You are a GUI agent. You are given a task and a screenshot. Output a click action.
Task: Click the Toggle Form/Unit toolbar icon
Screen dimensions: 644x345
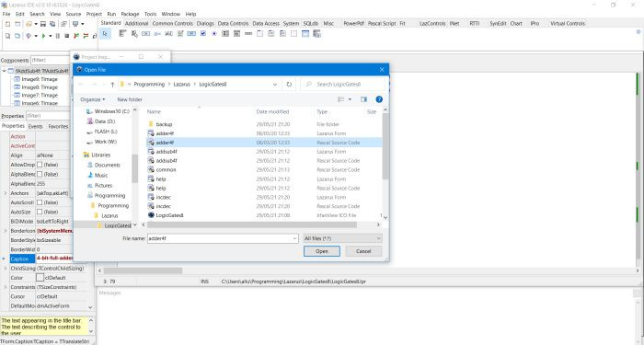click(64, 24)
